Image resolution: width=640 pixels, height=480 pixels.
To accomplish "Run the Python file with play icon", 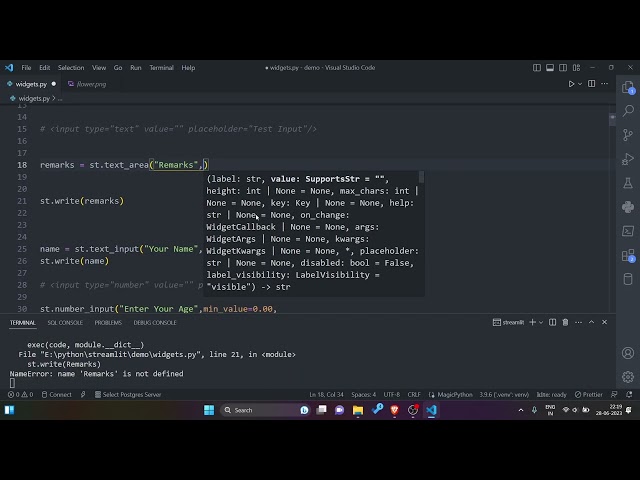I will 571,84.
